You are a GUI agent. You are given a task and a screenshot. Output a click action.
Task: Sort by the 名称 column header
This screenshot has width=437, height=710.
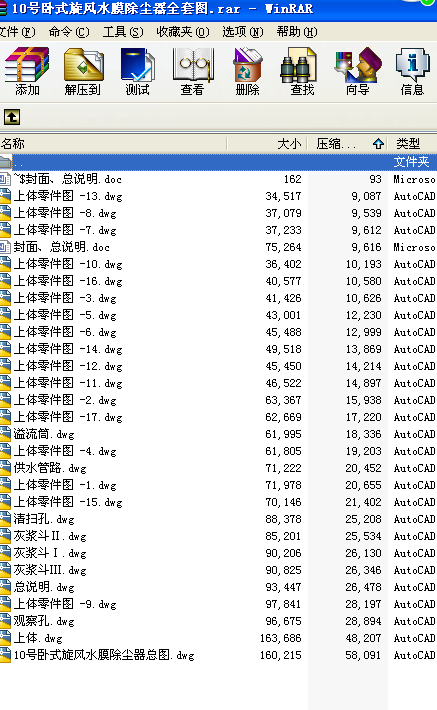(113, 144)
